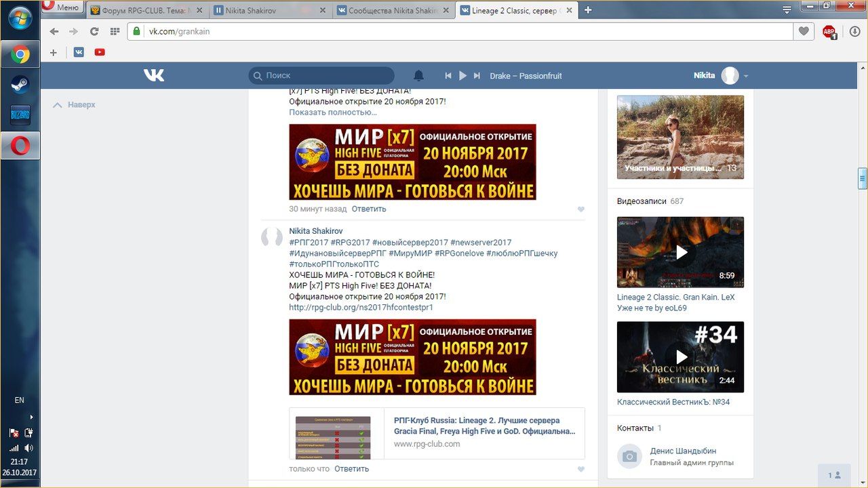The image size is (868, 488).
Task: Reply to the newest post via Ответить
Action: 351,469
